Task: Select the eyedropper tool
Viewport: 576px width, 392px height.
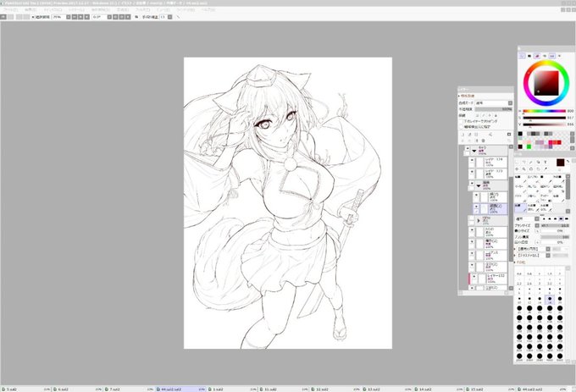Action: pyautogui.click(x=546, y=169)
